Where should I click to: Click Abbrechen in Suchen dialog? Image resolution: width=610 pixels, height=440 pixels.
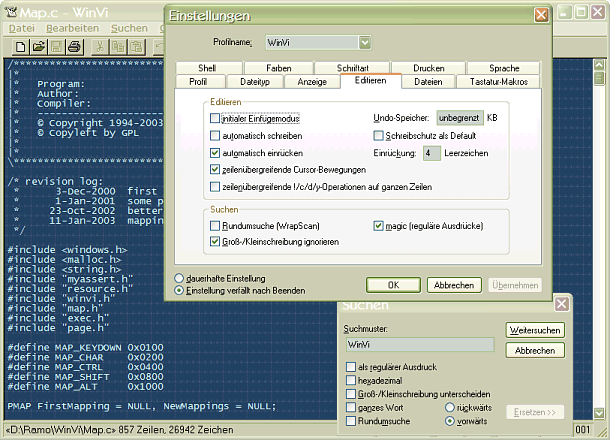535,351
